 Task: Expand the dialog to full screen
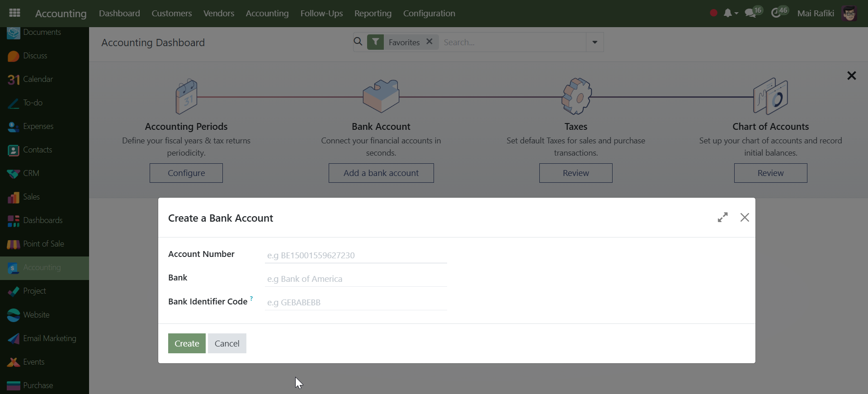pyautogui.click(x=722, y=218)
